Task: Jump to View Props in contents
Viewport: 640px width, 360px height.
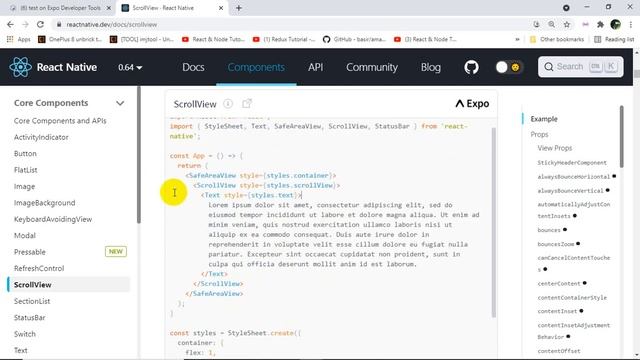Action: pos(555,148)
